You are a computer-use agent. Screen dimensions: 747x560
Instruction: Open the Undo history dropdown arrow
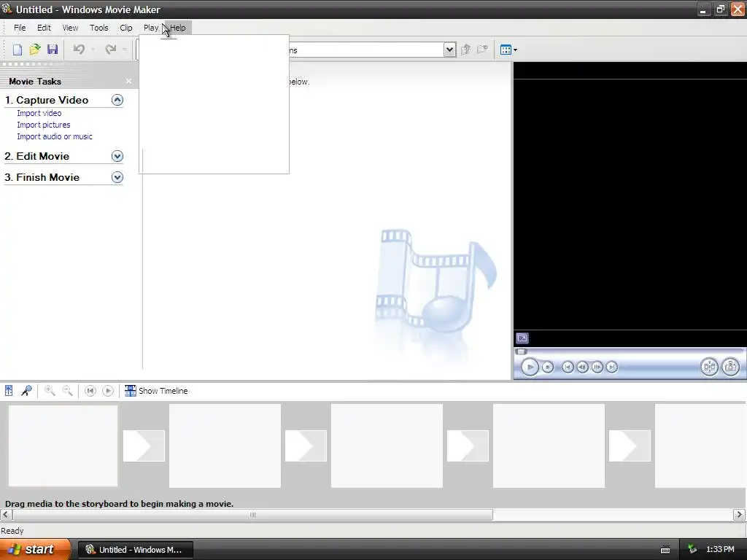click(93, 50)
